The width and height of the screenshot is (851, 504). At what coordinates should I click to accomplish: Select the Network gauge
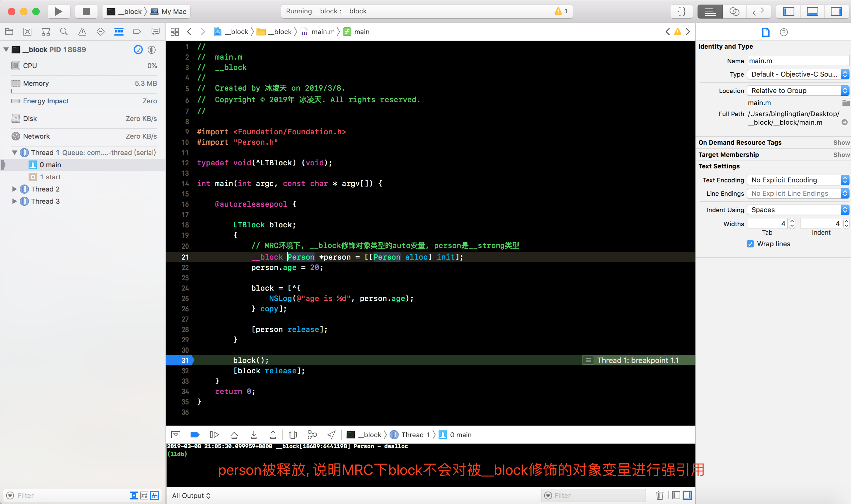[84, 136]
